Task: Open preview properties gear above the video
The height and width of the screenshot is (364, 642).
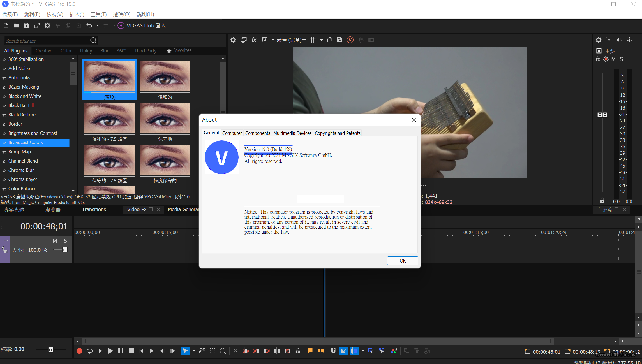Action: 233,40
